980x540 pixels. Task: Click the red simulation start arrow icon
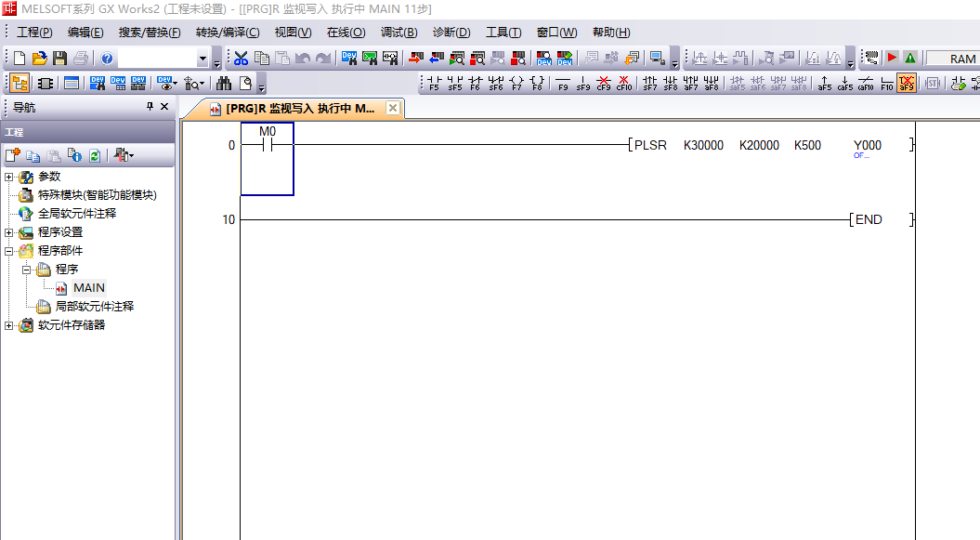pyautogui.click(x=892, y=59)
